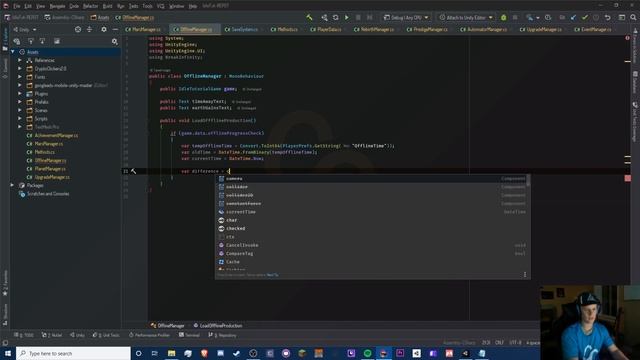Click the green VCS commit checkmark icon
Viewport: 640px width, 360px height.
(x=585, y=18)
